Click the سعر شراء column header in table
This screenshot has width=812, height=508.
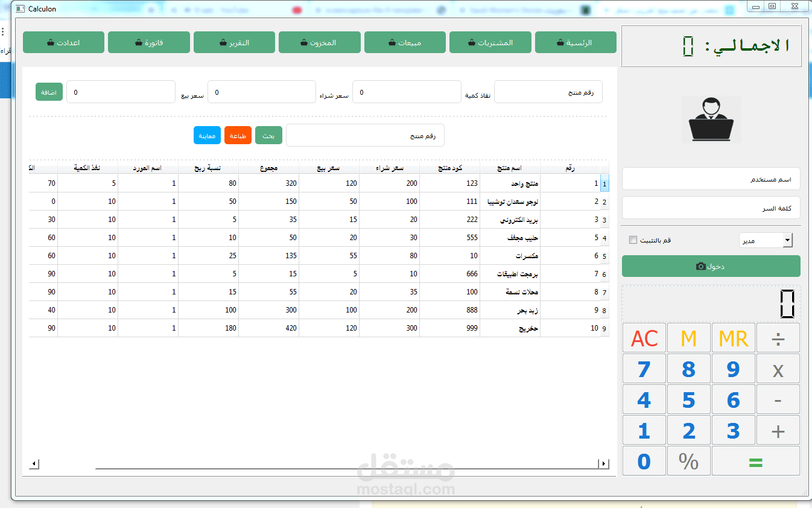(389, 168)
